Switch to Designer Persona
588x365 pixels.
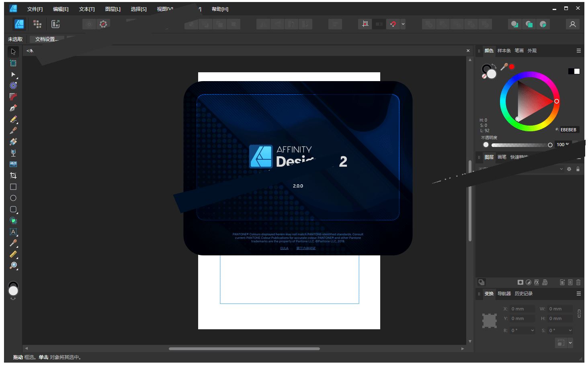click(x=19, y=24)
